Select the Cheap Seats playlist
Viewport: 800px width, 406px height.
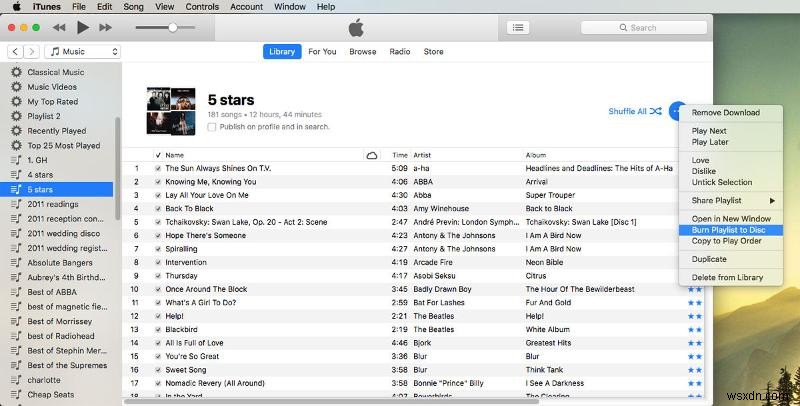(51, 395)
